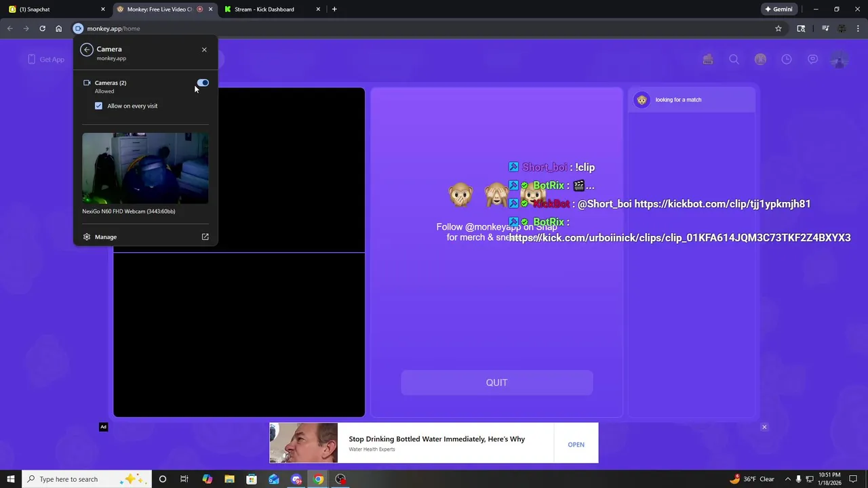Close the banner ad
Screen dimensions: 868x488
tap(764, 427)
